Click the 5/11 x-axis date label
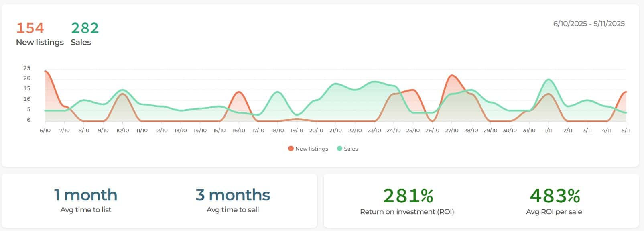644x231 pixels. pos(626,131)
